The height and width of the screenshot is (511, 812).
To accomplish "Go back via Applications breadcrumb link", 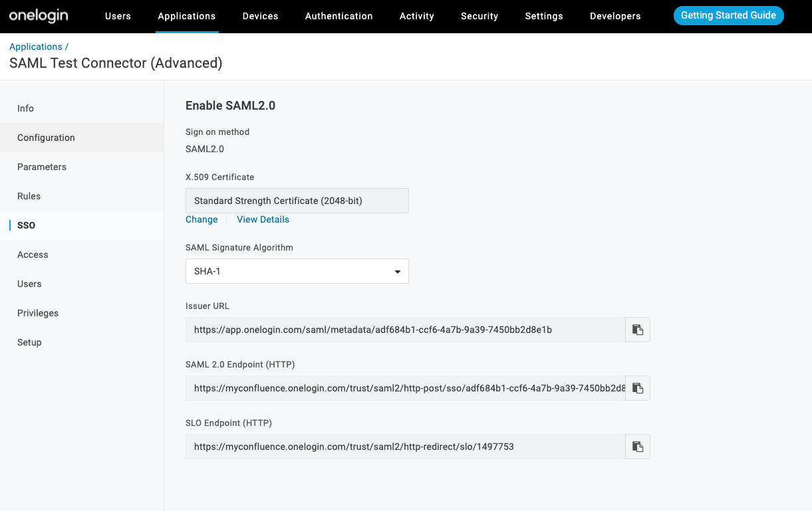I will pyautogui.click(x=36, y=47).
